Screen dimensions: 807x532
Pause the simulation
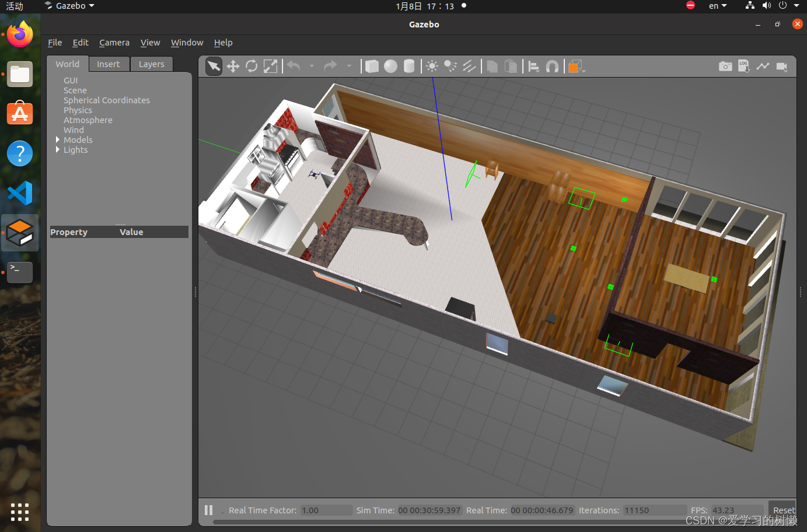click(x=209, y=510)
